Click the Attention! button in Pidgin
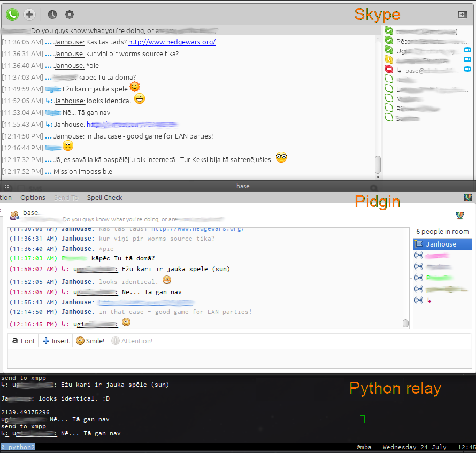The image size is (476, 453). (132, 341)
